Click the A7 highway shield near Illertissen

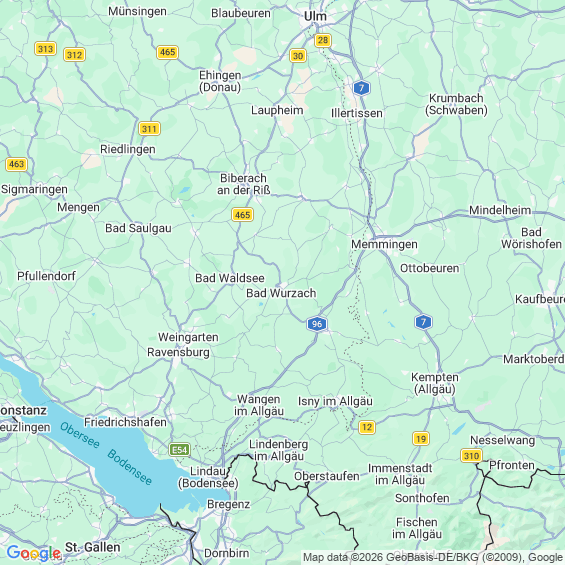361,88
